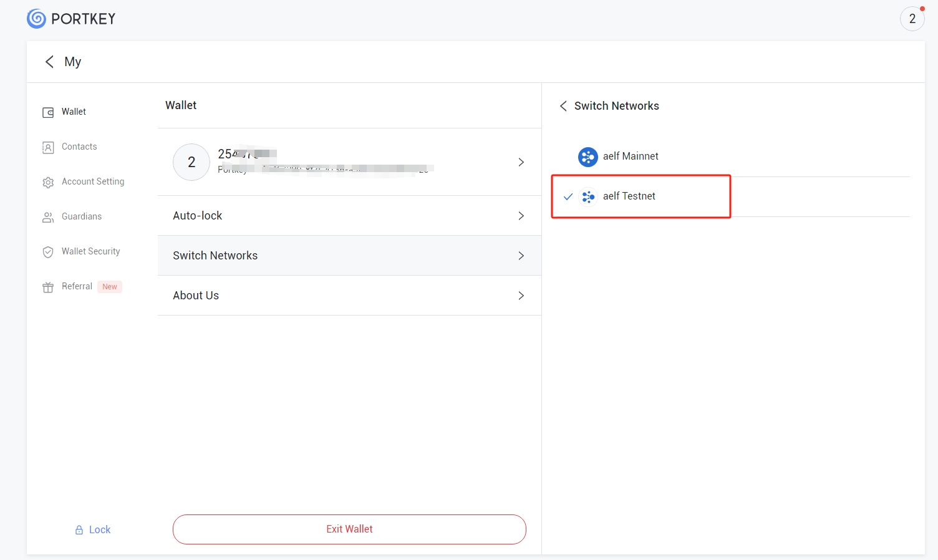Click the blue checkmark beside aelf Testnet

[568, 196]
